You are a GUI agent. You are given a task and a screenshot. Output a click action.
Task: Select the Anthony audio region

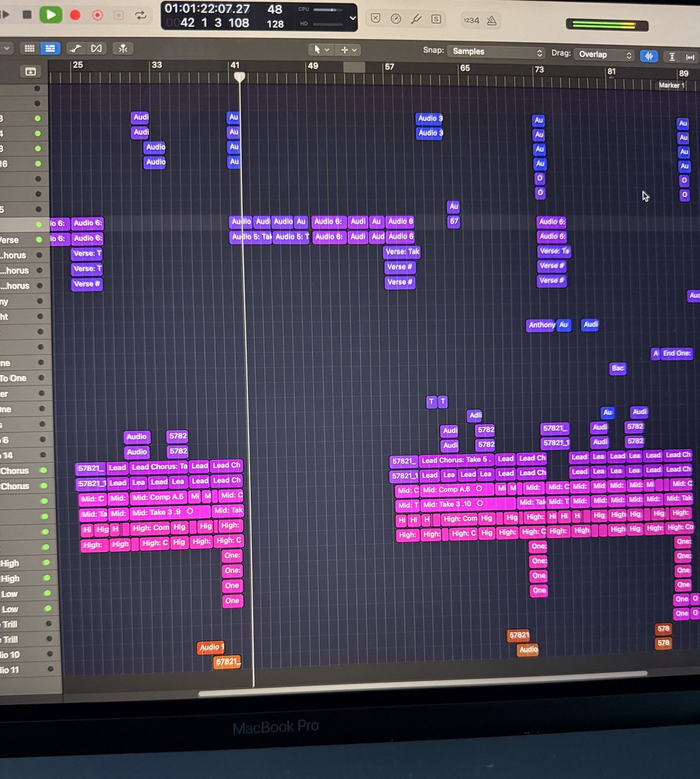pos(542,325)
